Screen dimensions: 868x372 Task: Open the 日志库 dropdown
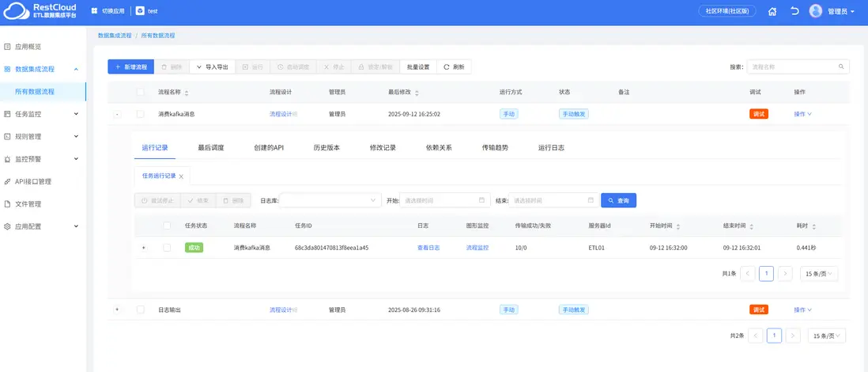pos(330,200)
